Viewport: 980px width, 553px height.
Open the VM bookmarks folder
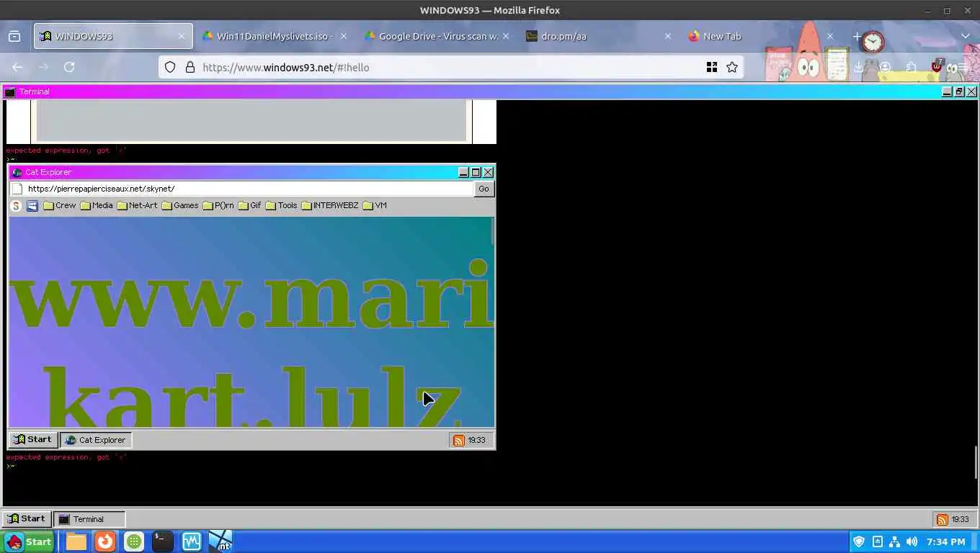point(375,206)
